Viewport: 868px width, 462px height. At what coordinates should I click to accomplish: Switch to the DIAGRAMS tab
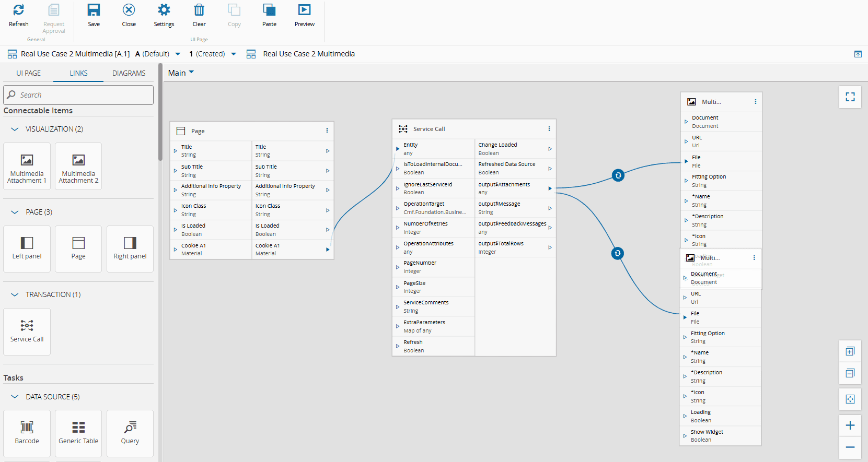click(x=129, y=73)
